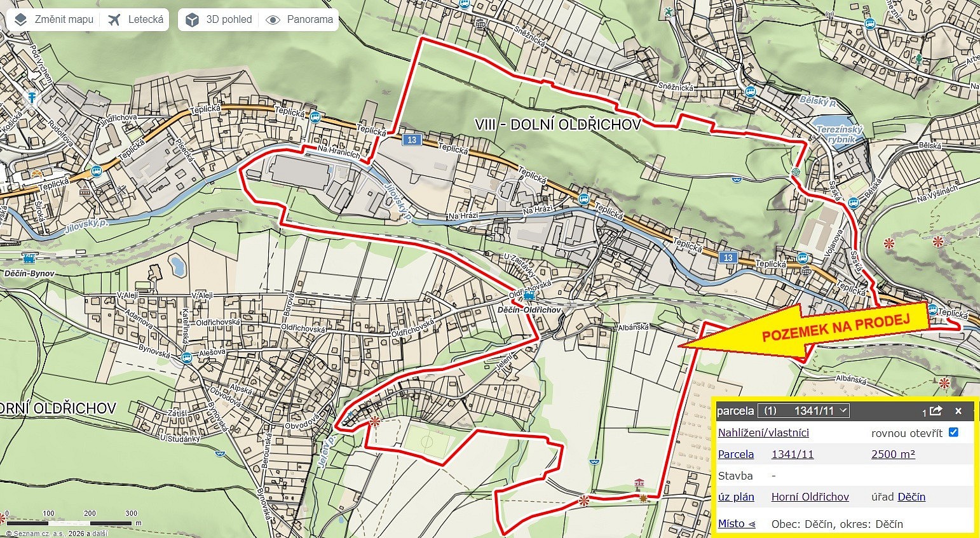Open the úz plán link
This screenshot has width=980, height=538.
click(x=736, y=497)
